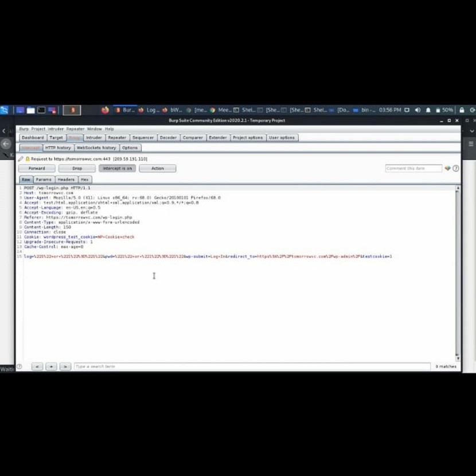
Task: Click the Type a search term field
Action: pos(252,366)
